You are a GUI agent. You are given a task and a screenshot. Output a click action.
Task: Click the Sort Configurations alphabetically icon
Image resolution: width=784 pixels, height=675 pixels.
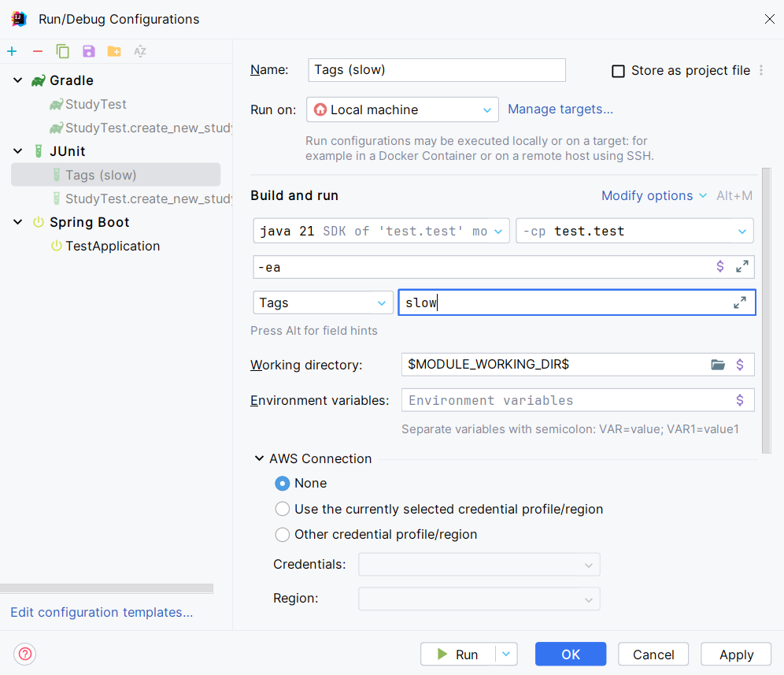point(140,52)
